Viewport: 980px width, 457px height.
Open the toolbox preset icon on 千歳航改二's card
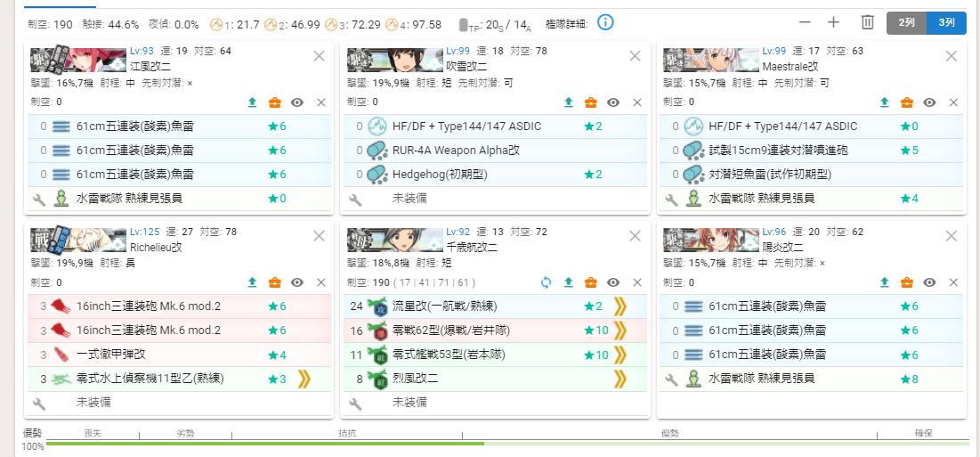[591, 282]
